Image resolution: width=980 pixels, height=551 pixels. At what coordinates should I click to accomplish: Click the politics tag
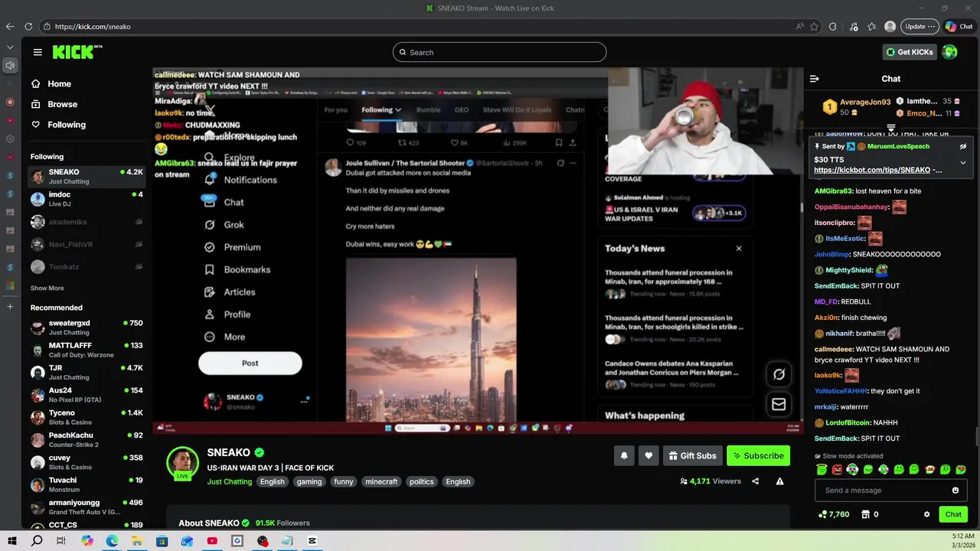pyautogui.click(x=421, y=481)
